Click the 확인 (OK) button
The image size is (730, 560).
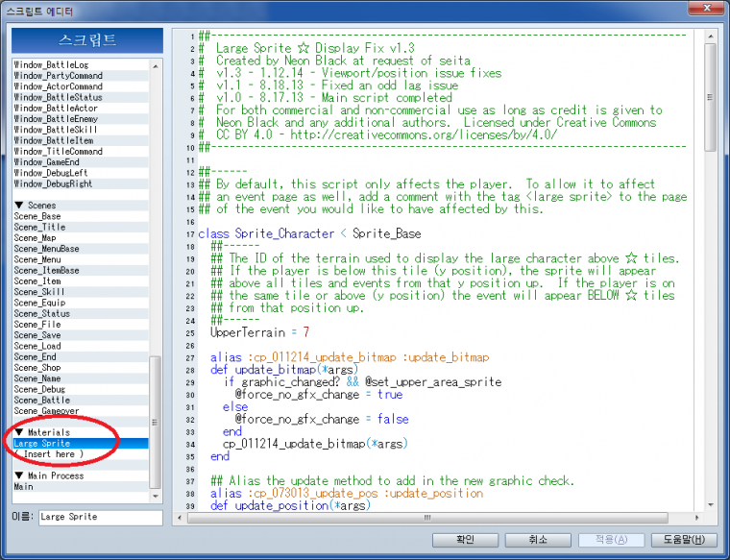[465, 540]
